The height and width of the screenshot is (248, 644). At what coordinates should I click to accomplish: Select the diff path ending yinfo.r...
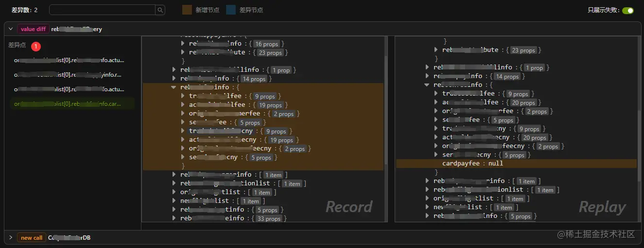pyautogui.click(x=68, y=75)
